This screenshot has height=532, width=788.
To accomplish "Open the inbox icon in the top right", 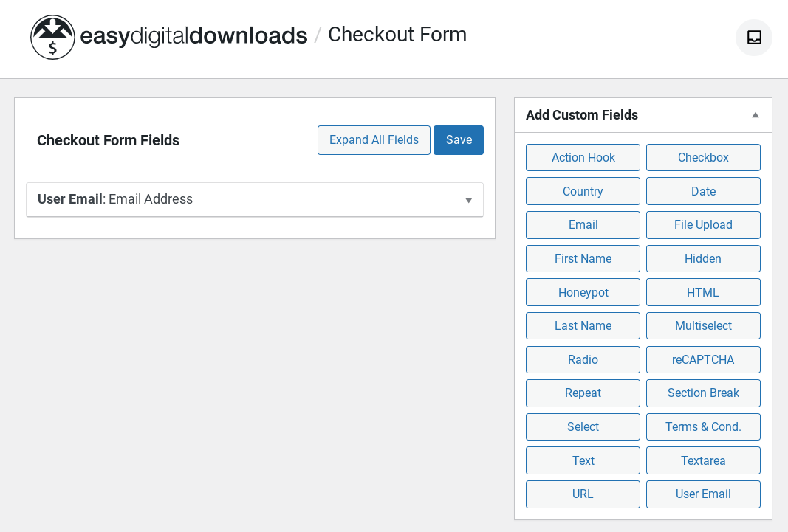I will 753,37.
